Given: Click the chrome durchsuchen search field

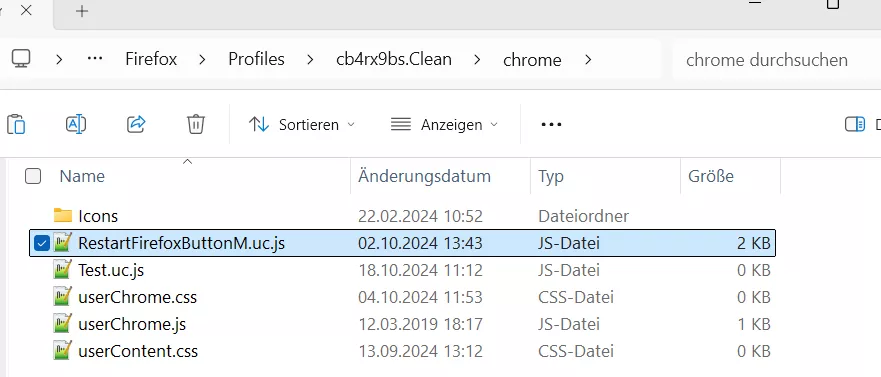Looking at the screenshot, I should point(777,60).
